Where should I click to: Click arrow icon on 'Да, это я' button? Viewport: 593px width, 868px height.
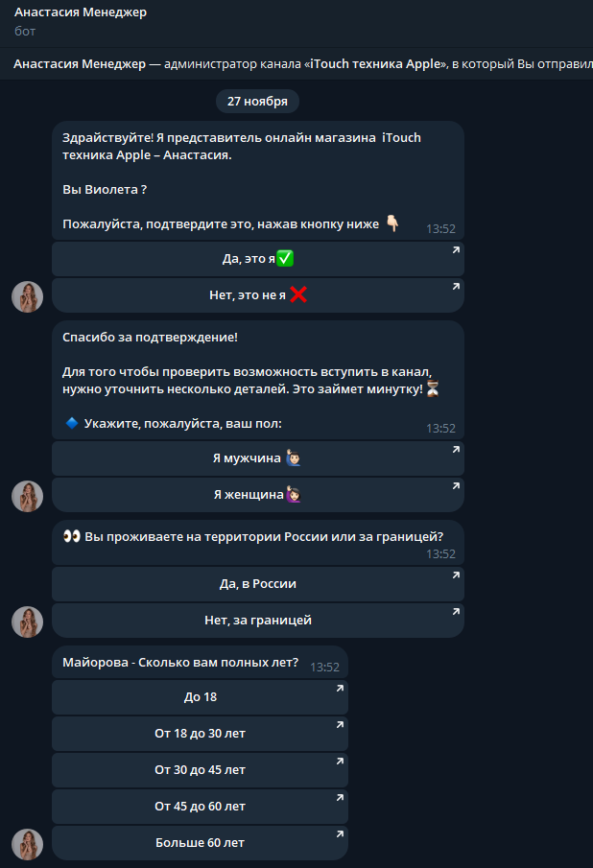point(456,250)
